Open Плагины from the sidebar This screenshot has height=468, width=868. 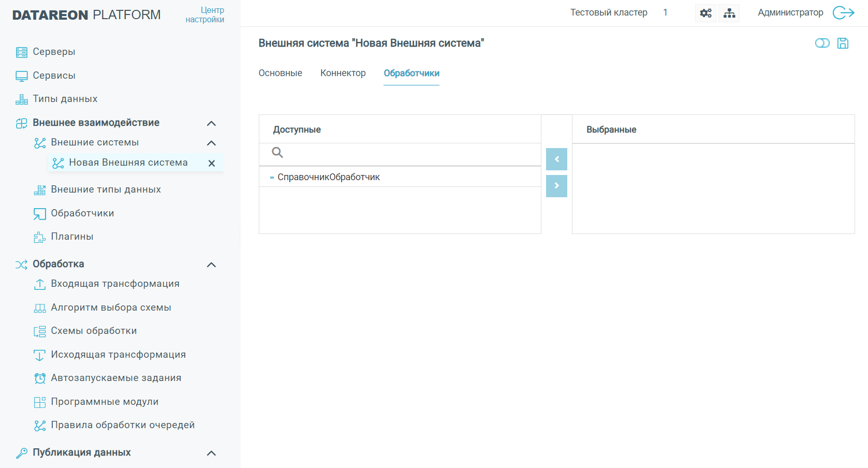(x=72, y=237)
